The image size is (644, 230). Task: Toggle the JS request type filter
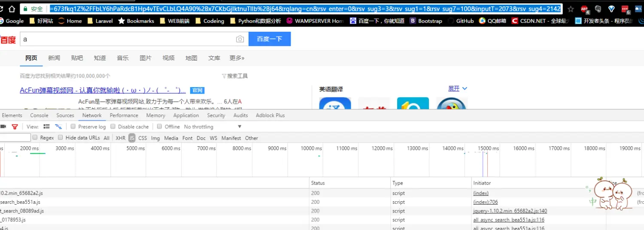coord(132,138)
